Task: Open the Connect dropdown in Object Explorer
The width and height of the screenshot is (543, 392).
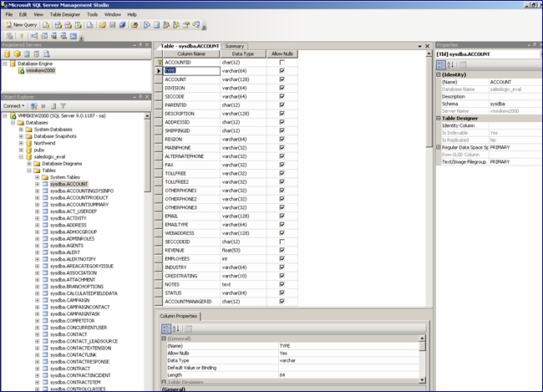Action: click(14, 106)
